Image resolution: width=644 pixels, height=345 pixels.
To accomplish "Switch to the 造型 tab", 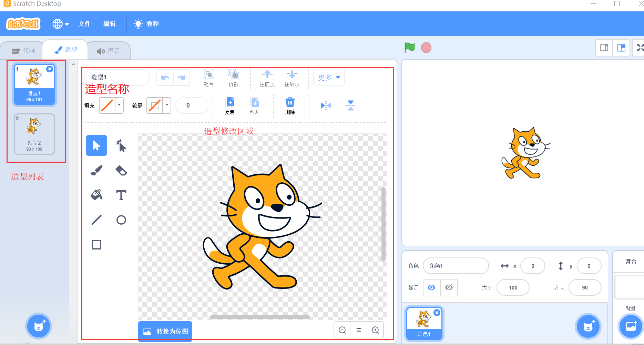I will [x=66, y=50].
